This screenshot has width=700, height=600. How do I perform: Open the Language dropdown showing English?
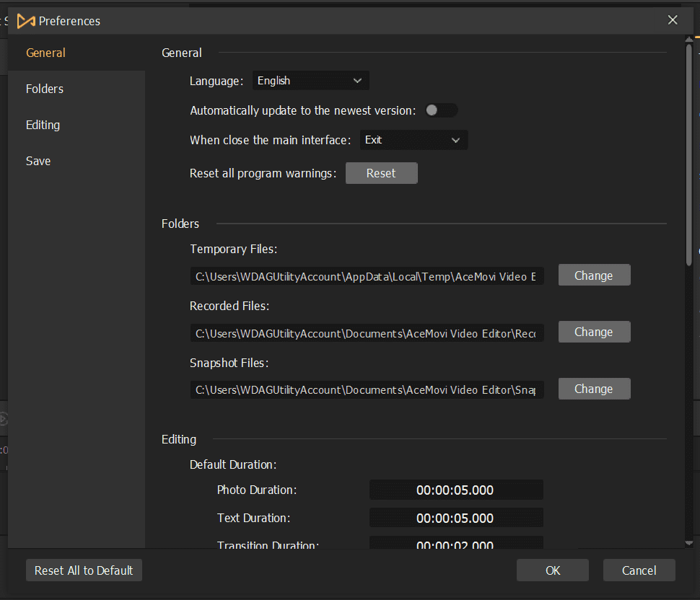coord(311,81)
